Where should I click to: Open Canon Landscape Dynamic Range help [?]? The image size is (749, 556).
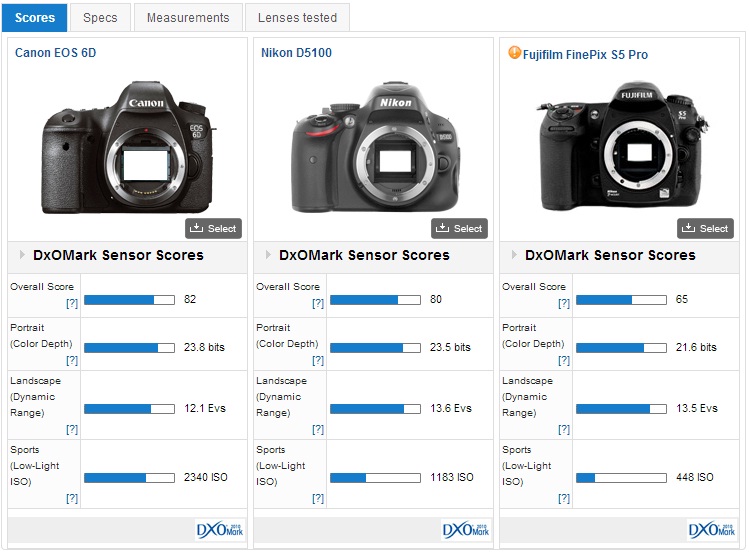72,429
